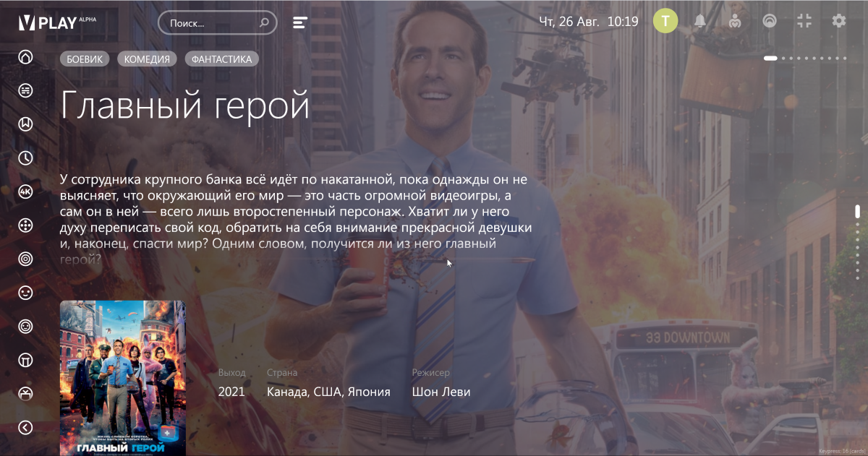Open notifications bell

(700, 21)
